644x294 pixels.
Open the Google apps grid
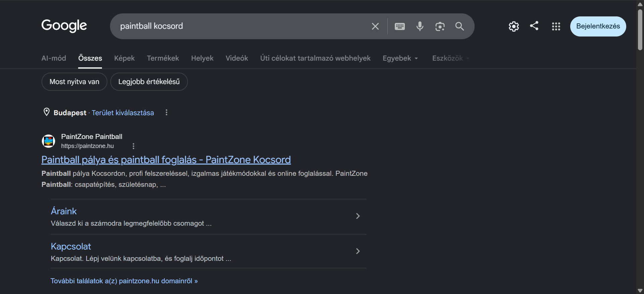[556, 26]
